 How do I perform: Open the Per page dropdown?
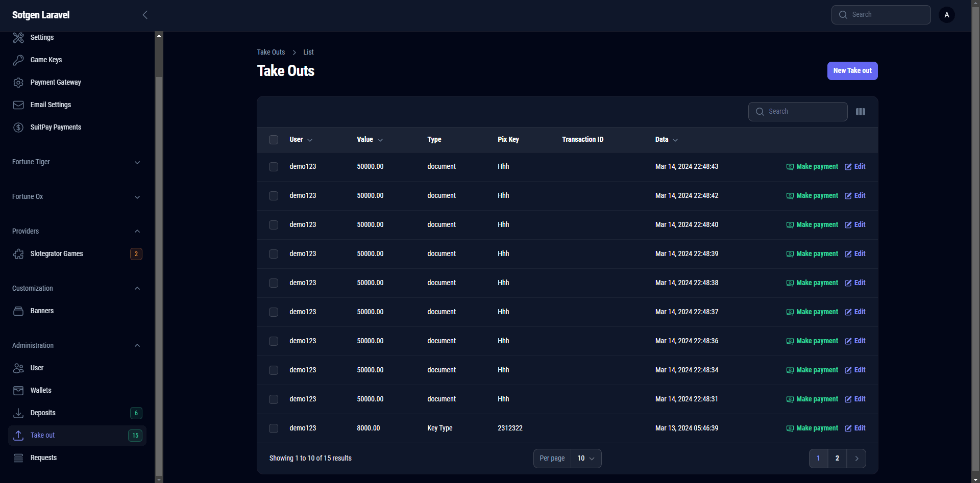(x=585, y=459)
